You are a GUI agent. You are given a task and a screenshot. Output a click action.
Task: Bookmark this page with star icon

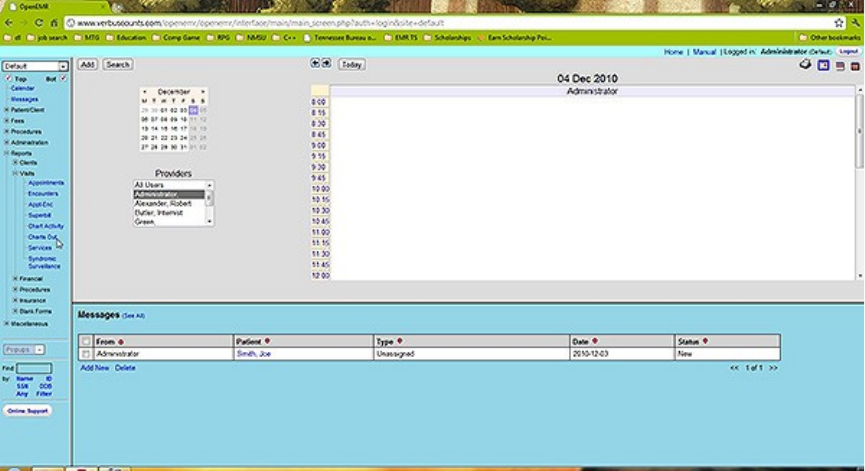pyautogui.click(x=839, y=23)
